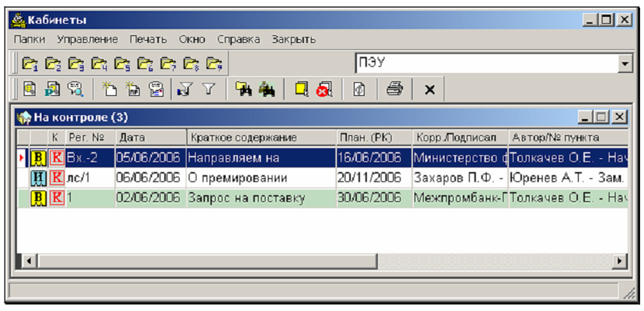Click the О премировании summary cell
Viewport: 644px width, 311px height.
[x=261, y=178]
